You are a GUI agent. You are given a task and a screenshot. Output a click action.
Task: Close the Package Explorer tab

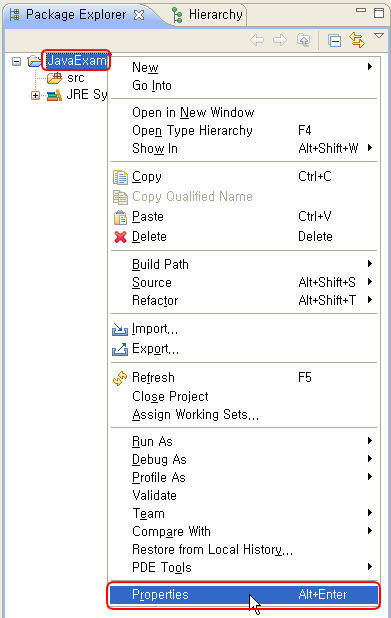139,15
